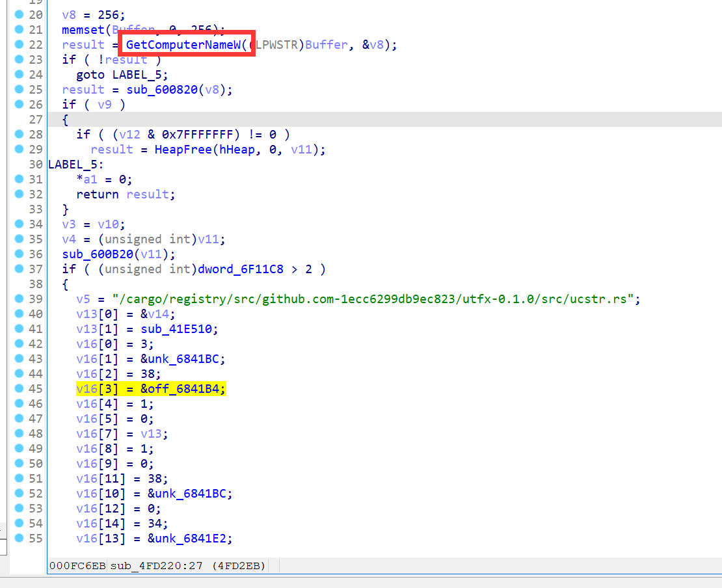
Task: Click the cargo registry path string
Action: [373, 299]
